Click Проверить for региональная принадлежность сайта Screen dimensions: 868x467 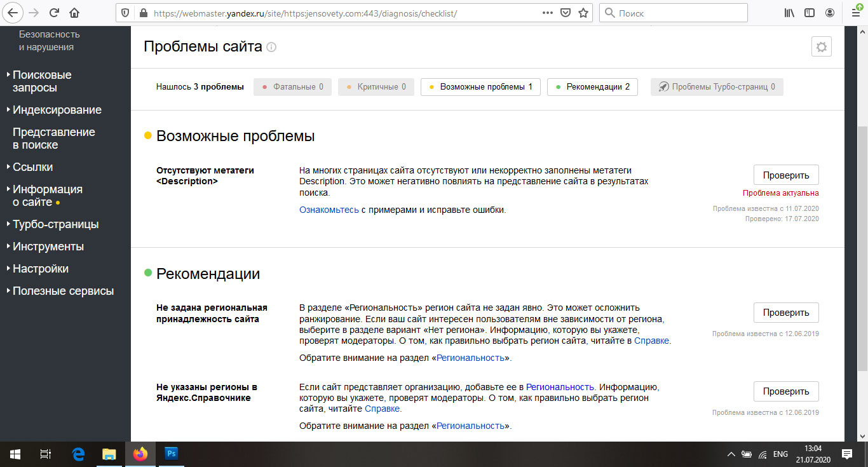click(x=786, y=313)
